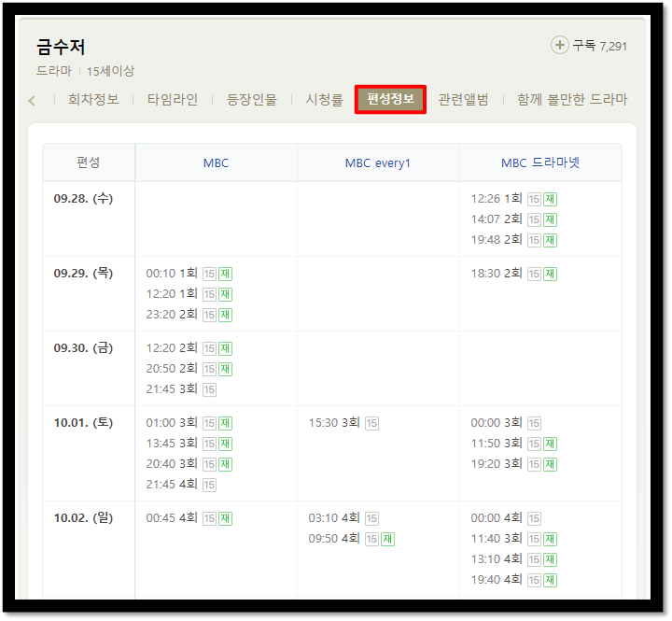Screen dimensions: 672x621
Task: Click the 09.28. (수) date cell
Action: pyautogui.click(x=83, y=199)
